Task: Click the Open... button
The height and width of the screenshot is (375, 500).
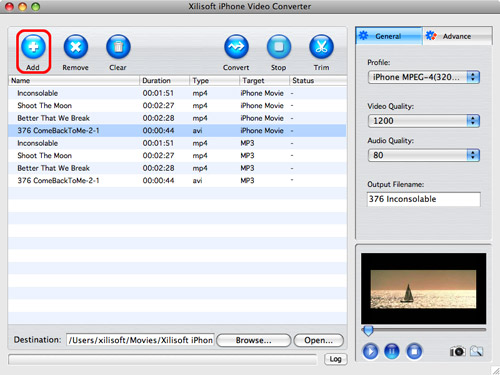Action: pos(319,340)
